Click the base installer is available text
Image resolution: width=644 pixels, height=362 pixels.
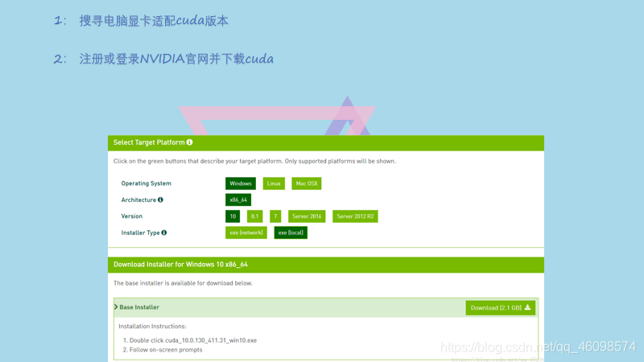tap(183, 283)
